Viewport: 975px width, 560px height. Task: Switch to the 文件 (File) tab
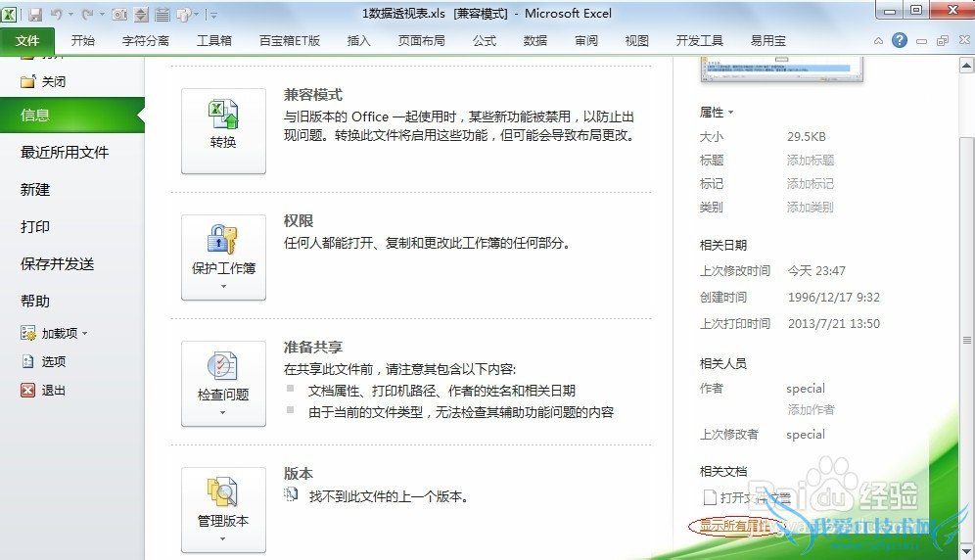click(x=27, y=41)
